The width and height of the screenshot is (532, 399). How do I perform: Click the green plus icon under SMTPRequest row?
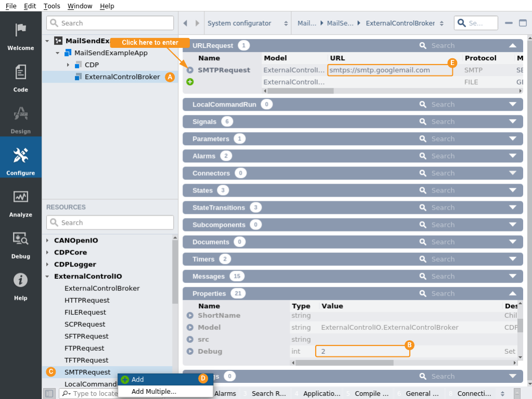click(x=190, y=82)
